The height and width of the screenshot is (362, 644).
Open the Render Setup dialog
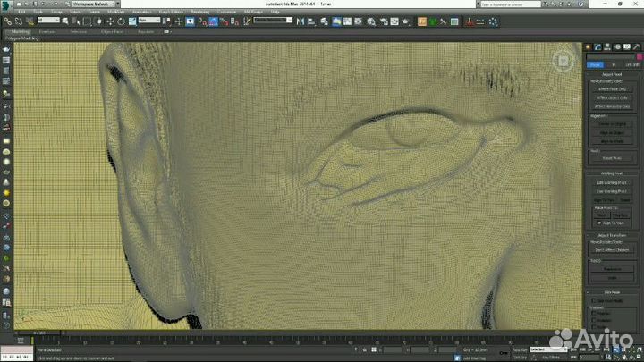384,21
